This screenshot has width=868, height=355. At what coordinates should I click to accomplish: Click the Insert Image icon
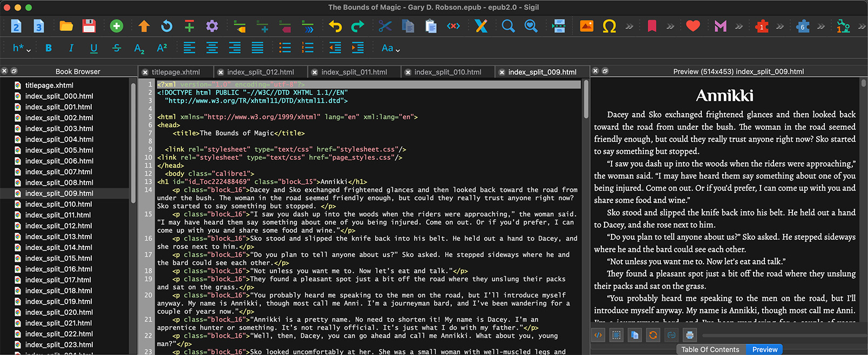(586, 26)
